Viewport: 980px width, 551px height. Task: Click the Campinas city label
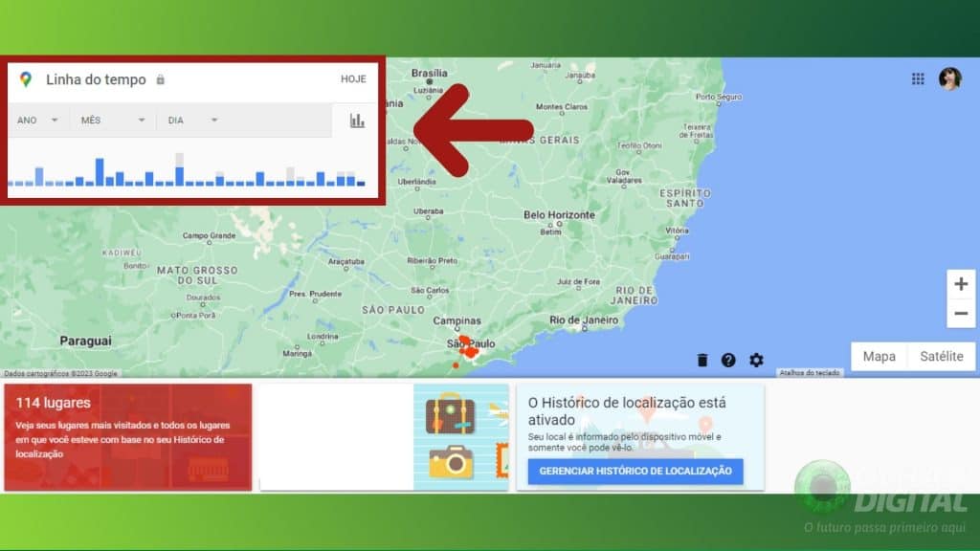pyautogui.click(x=457, y=320)
